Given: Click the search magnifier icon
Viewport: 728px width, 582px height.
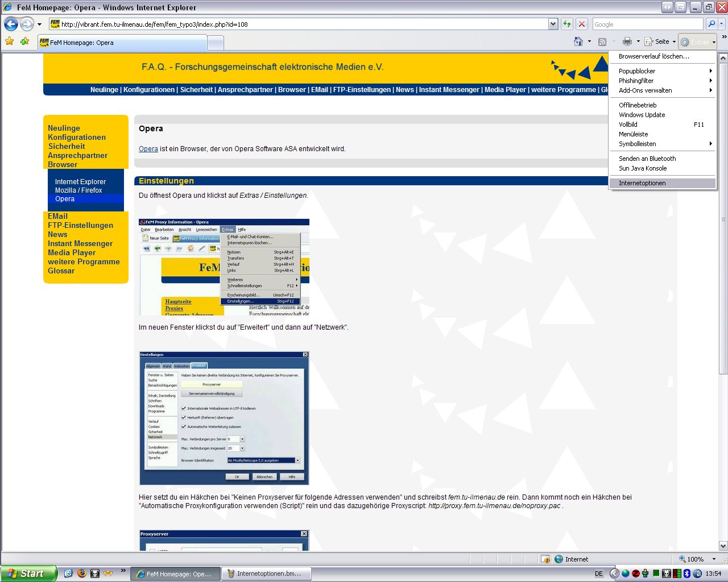Looking at the screenshot, I should click(711, 24).
